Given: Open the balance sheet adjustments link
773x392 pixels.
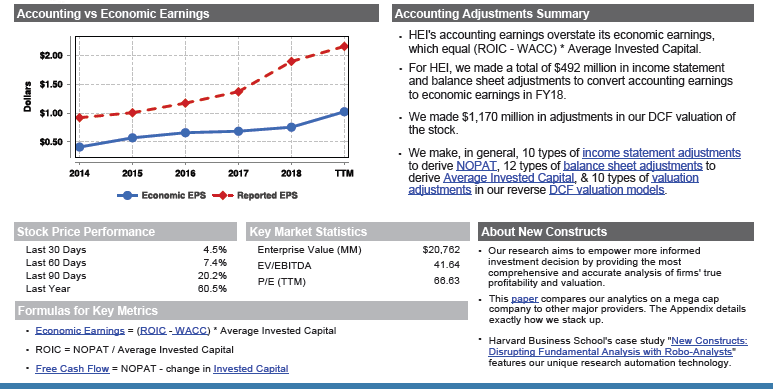Looking at the screenshot, I should tap(632, 166).
